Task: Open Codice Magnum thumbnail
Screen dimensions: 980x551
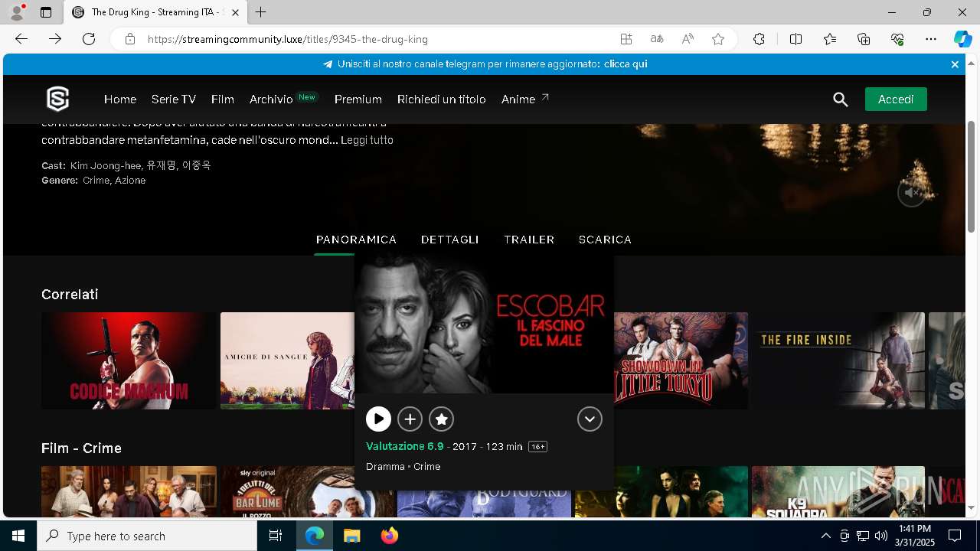Action: click(129, 360)
